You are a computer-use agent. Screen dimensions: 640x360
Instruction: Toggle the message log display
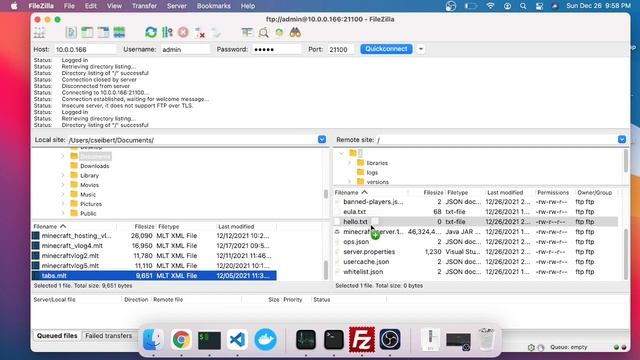click(x=71, y=32)
